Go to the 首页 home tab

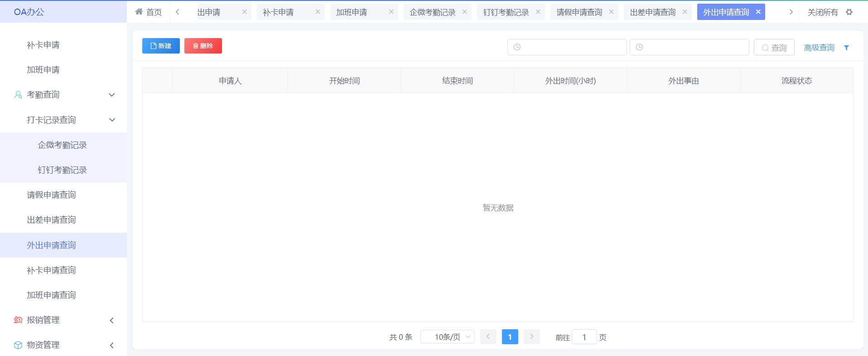pyautogui.click(x=149, y=12)
